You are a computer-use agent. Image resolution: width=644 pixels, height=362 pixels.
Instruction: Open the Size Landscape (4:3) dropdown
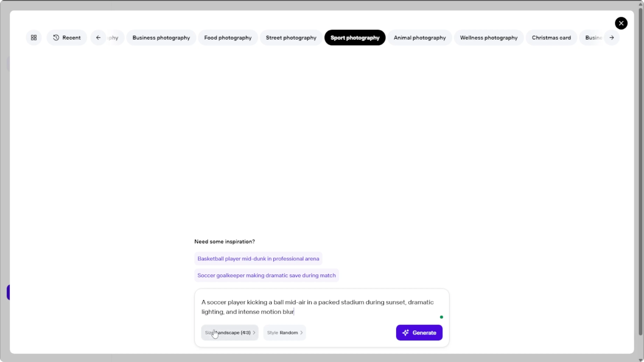pos(230,332)
